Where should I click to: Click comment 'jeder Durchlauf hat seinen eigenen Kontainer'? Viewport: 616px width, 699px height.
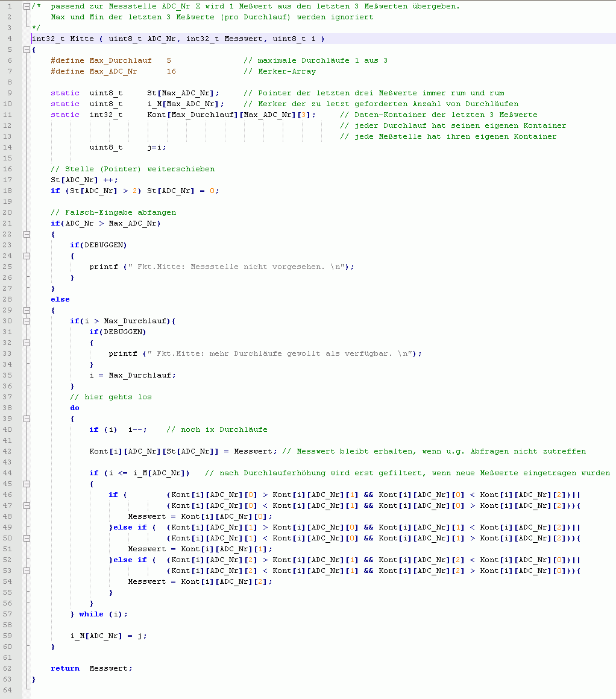[x=460, y=125]
